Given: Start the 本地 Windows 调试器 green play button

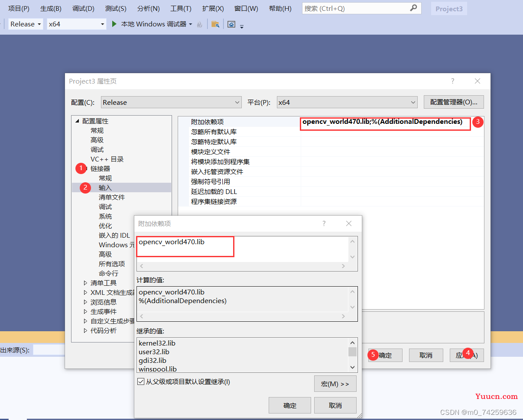Looking at the screenshot, I should 114,24.
